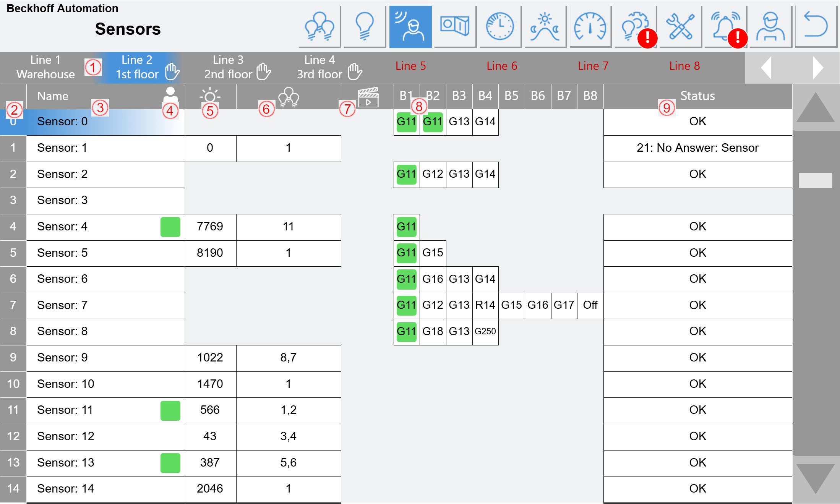Click the hand icon on Line 3 tab
This screenshot has width=840, height=504.
click(x=264, y=71)
